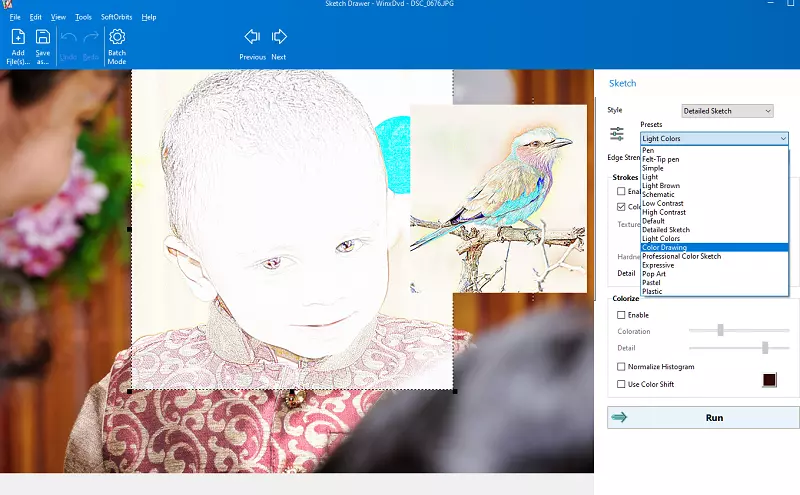This screenshot has width=800, height=495.
Task: Select Color Drawing from presets list
Action: [665, 247]
